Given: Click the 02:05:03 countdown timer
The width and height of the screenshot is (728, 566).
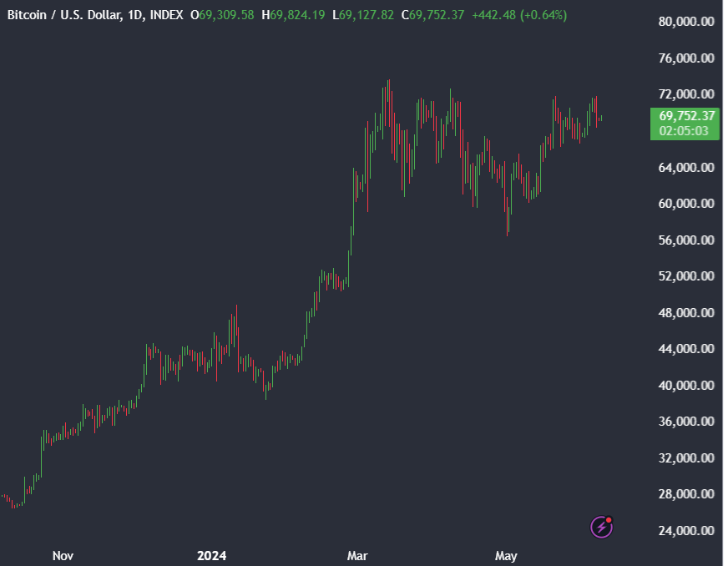Looking at the screenshot, I should coord(684,131).
